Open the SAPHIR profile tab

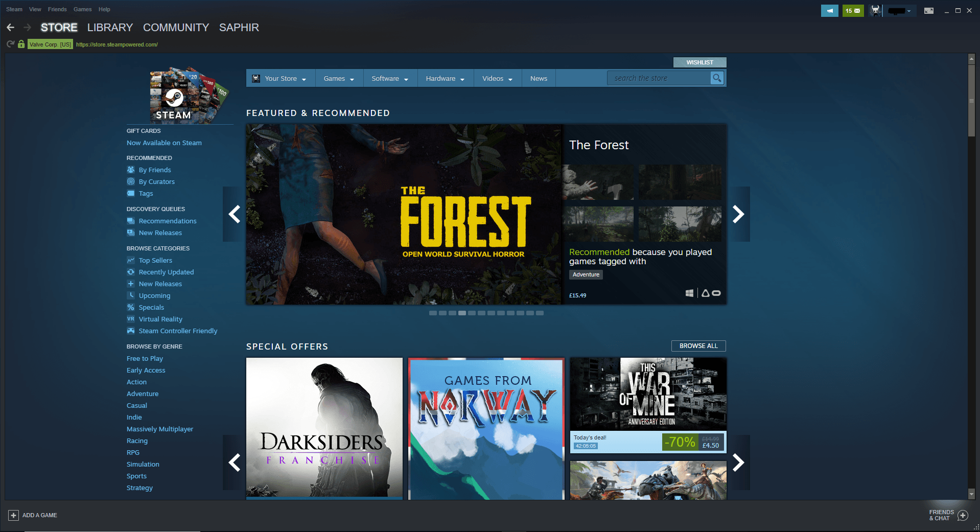pyautogui.click(x=239, y=28)
